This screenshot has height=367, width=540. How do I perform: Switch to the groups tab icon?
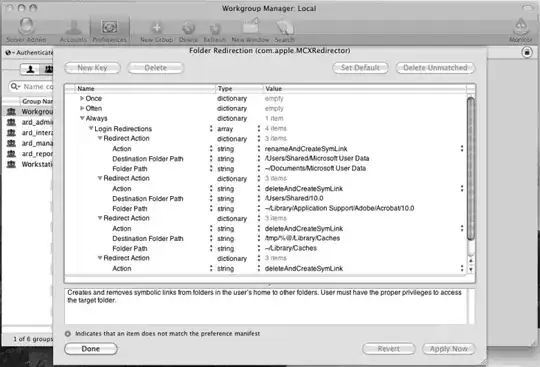[x=49, y=69]
